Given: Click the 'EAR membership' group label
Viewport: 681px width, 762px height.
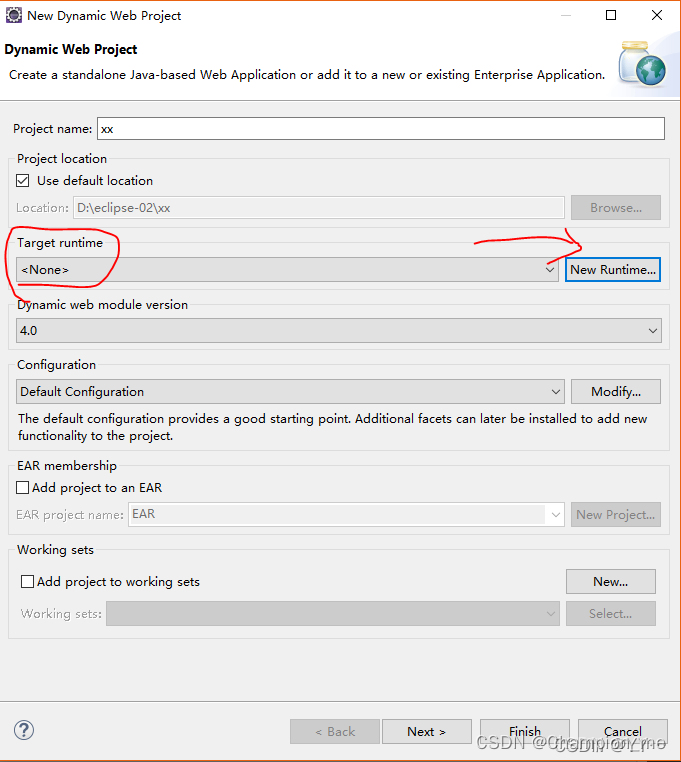Looking at the screenshot, I should (67, 466).
